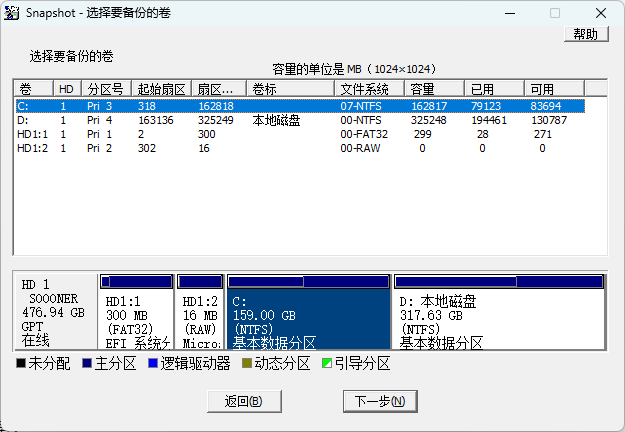Click the 引导分区 legend color swatch

click(x=326, y=364)
